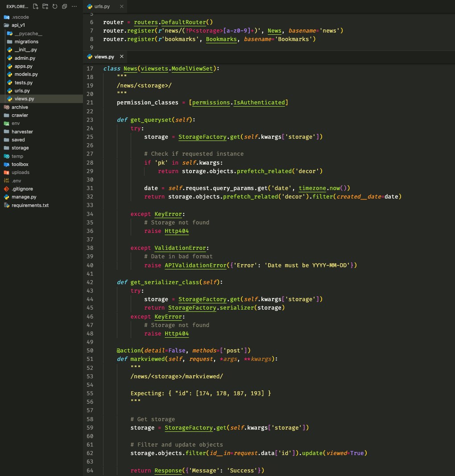The image size is (455, 476).
Task: Expand the archive folder
Action: point(41,107)
